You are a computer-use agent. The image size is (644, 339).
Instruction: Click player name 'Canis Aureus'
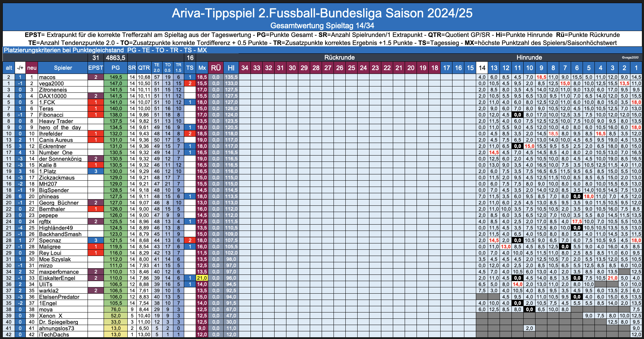(56, 140)
